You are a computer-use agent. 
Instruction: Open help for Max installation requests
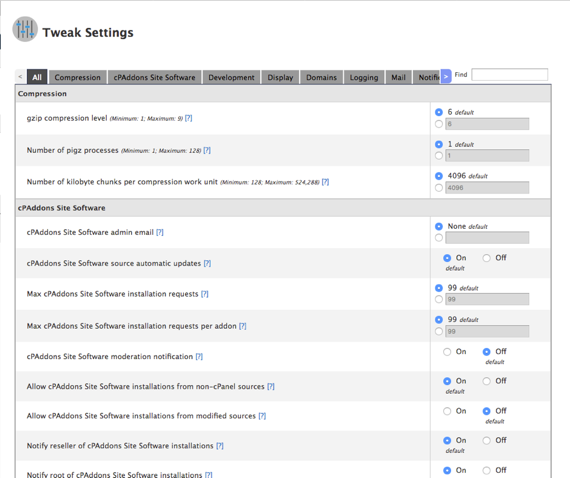tap(205, 294)
